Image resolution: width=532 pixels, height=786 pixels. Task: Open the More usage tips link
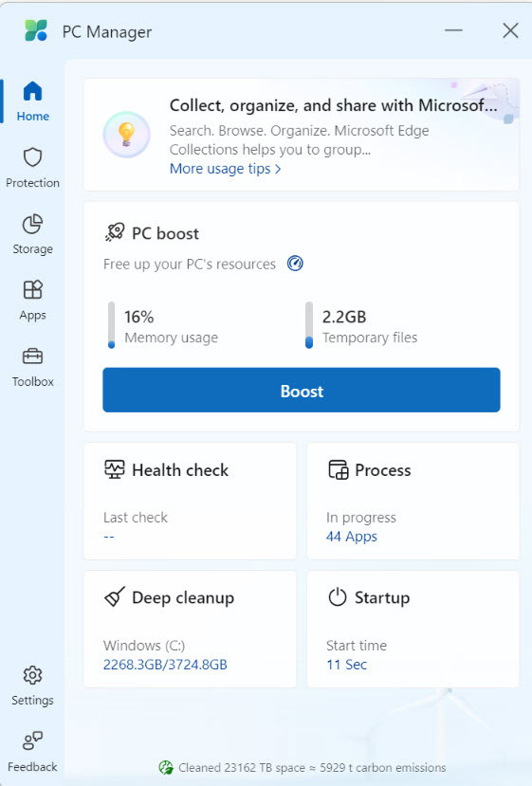pos(225,169)
